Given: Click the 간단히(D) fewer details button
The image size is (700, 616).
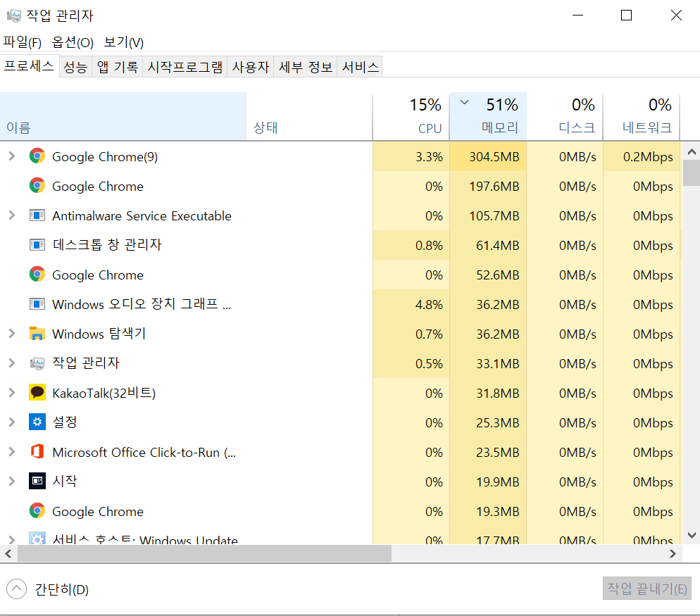Looking at the screenshot, I should pos(48,589).
